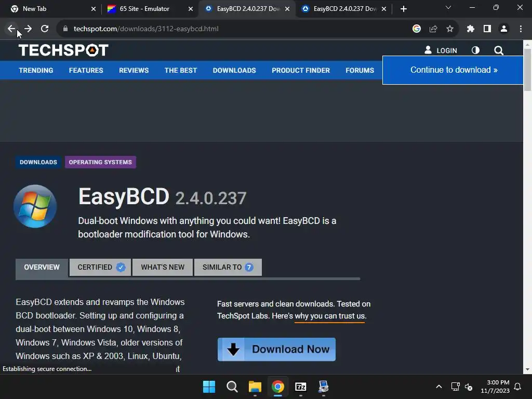This screenshot has height=399, width=532.
Task: Click the LOGIN link
Action: [441, 50]
